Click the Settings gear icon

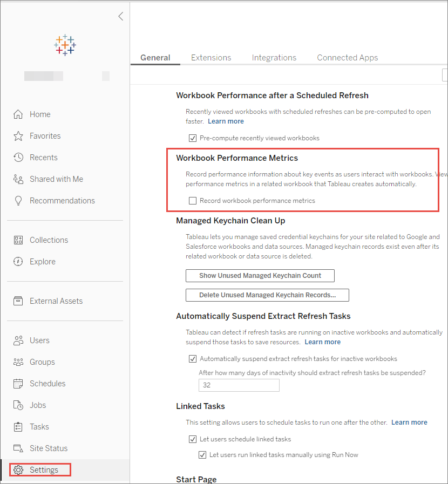click(x=18, y=470)
